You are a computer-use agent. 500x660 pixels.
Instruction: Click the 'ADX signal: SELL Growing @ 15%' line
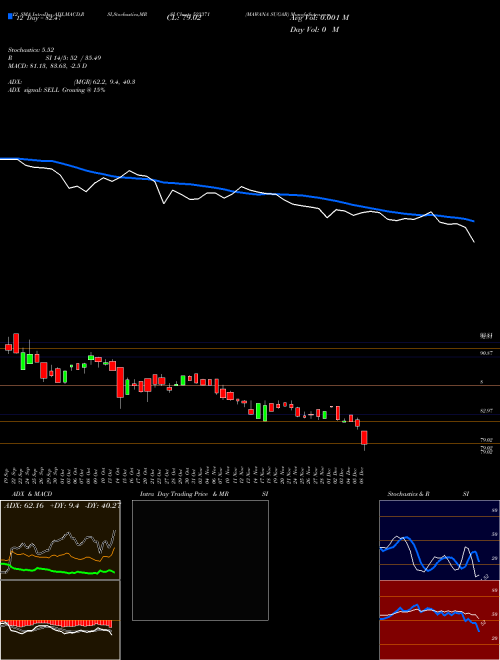(56, 90)
